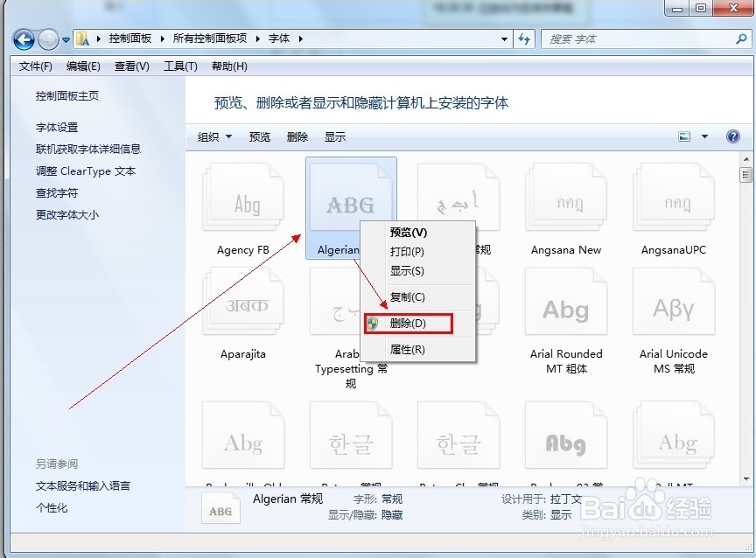The width and height of the screenshot is (756, 558).
Task: Open help via the question mark icon
Action: tap(733, 136)
